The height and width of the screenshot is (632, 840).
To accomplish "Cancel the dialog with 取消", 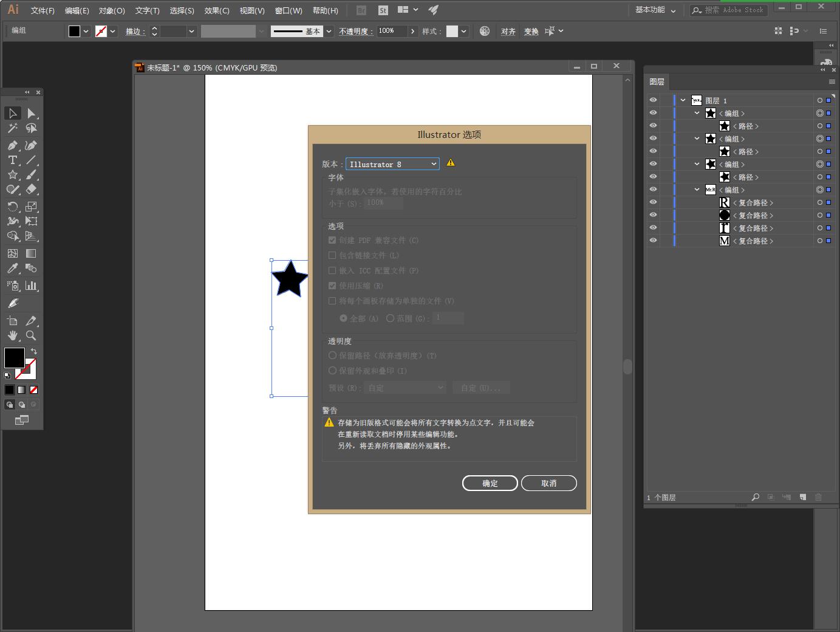I will click(549, 483).
